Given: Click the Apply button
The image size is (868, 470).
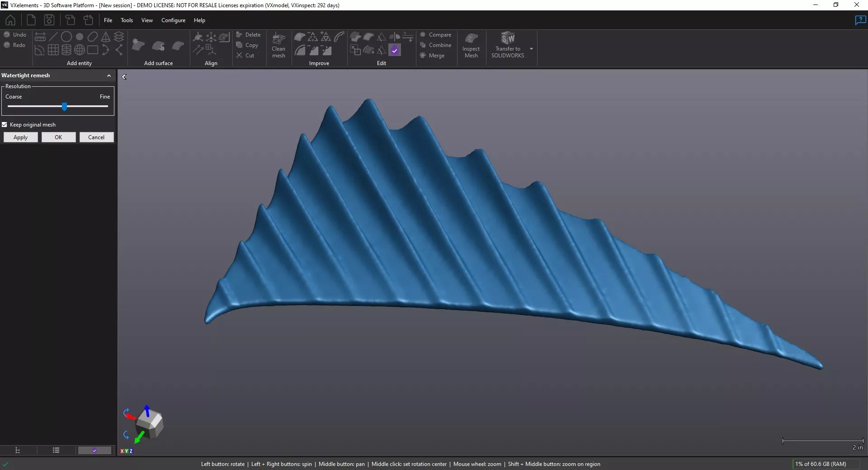Looking at the screenshot, I should [x=20, y=137].
